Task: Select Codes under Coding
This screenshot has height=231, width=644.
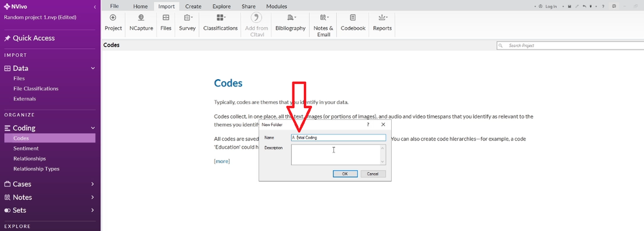Action: coord(50,138)
